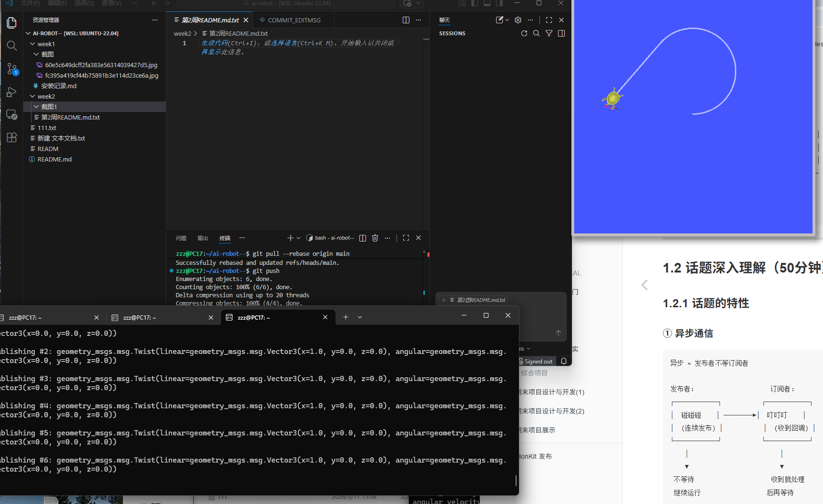Kill terminal with trash icon
This screenshot has width=823, height=504.
coord(375,238)
